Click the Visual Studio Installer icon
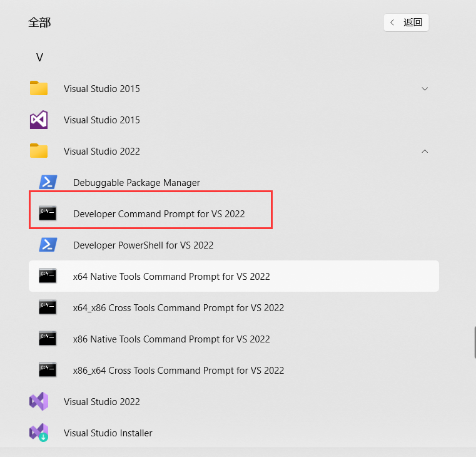 pyautogui.click(x=39, y=433)
